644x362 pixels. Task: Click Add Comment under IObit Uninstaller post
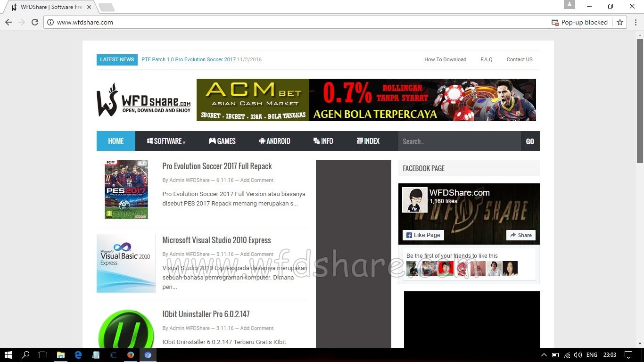[x=257, y=328]
